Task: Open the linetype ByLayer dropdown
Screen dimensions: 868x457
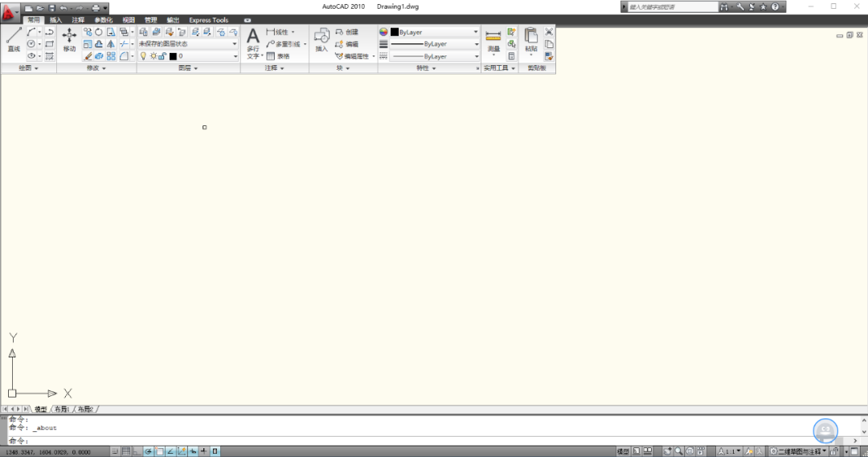Action: pos(435,56)
